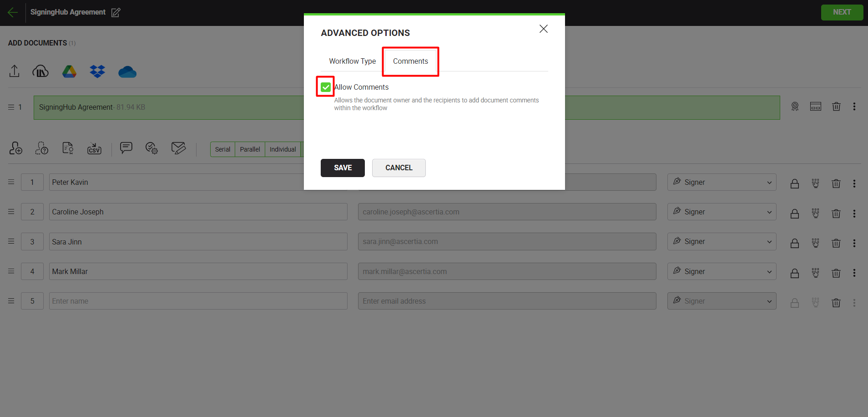Image resolution: width=868 pixels, height=417 pixels.
Task: Select the Serial workflow toggle
Action: [222, 149]
